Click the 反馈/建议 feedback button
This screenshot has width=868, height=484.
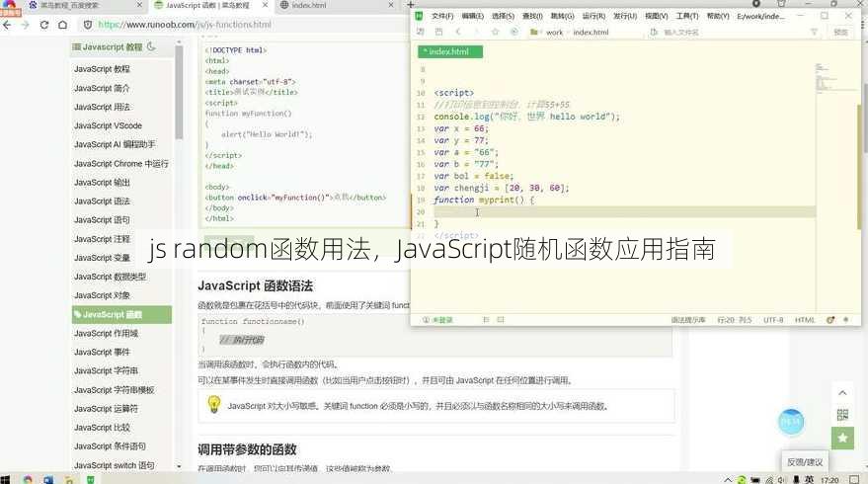(805, 462)
